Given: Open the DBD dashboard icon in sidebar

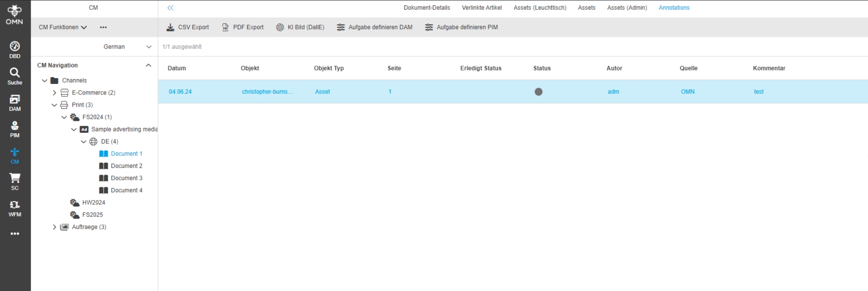Looking at the screenshot, I should pyautogui.click(x=15, y=49).
